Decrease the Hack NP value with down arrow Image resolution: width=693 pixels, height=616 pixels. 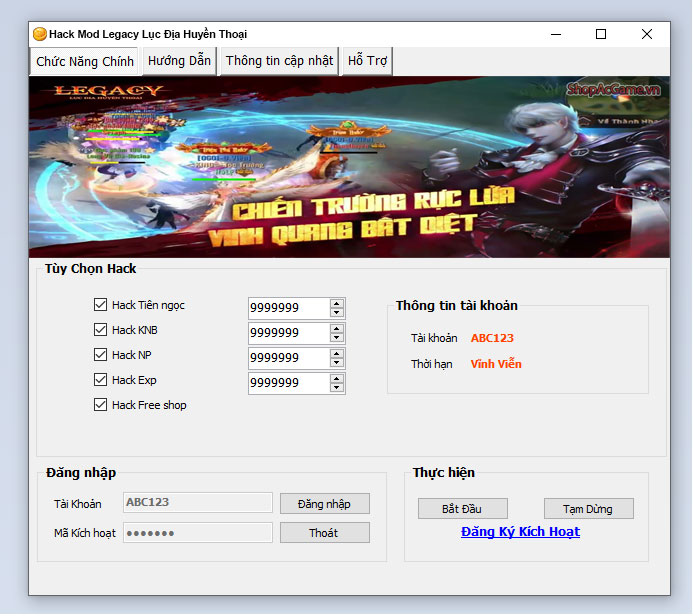(337, 363)
